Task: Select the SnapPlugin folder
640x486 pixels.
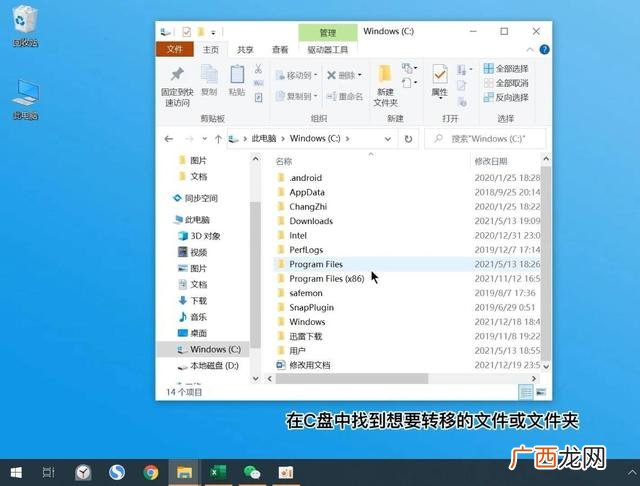Action: click(311, 307)
